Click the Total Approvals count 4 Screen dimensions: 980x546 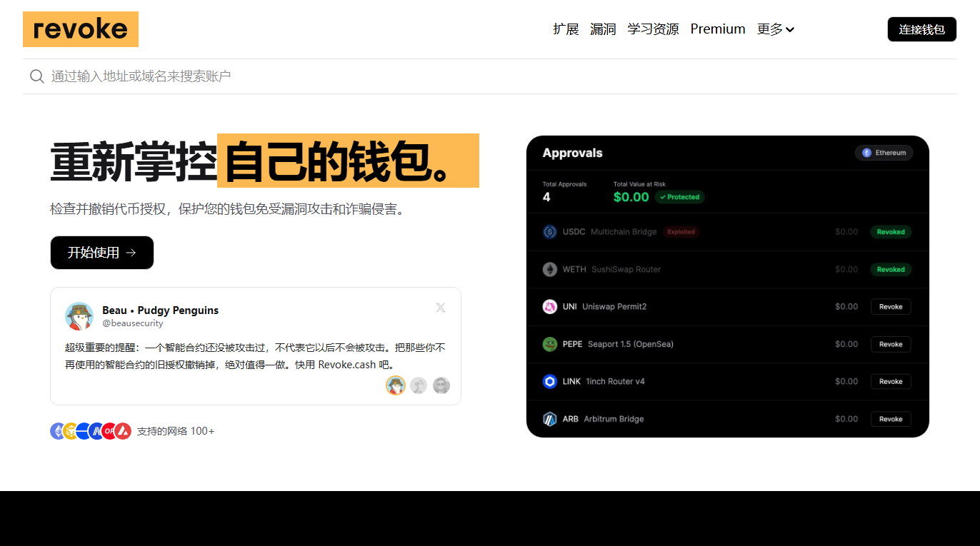coord(546,197)
